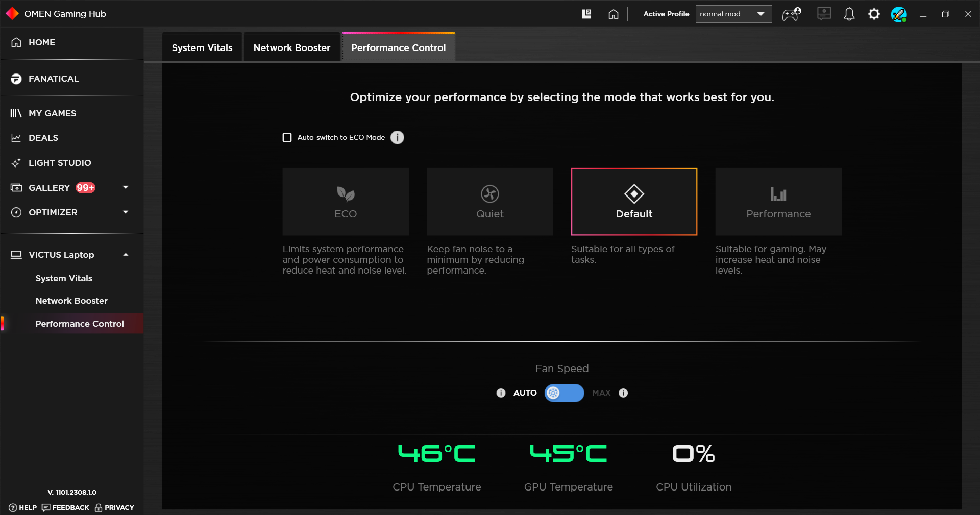980x515 pixels.
Task: Switch to Network Booster tab
Action: coord(292,47)
